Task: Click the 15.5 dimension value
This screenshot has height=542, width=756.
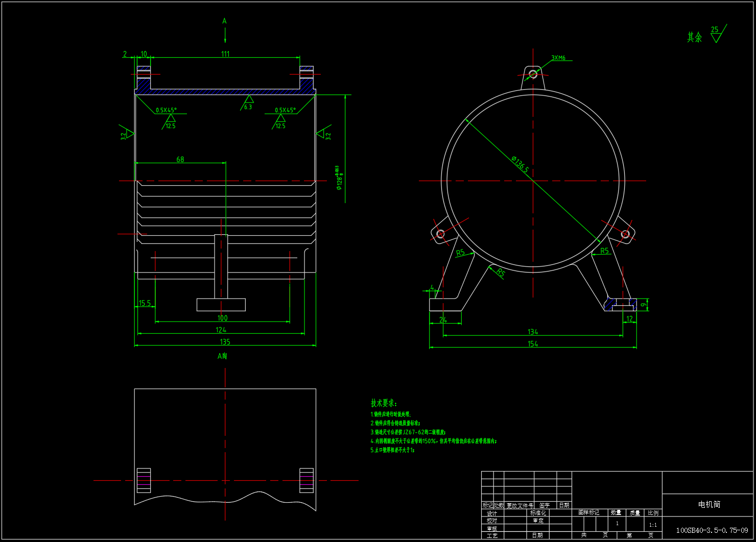Action: coord(145,303)
